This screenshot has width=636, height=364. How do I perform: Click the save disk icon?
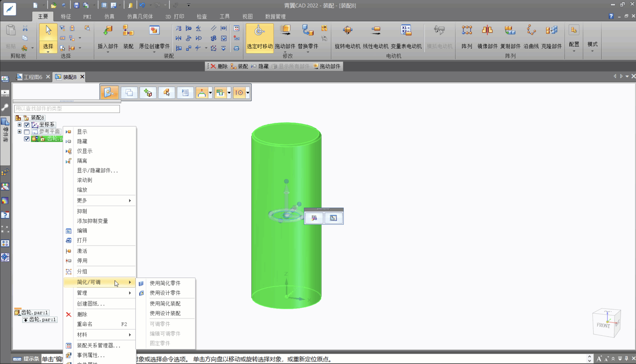(x=76, y=5)
